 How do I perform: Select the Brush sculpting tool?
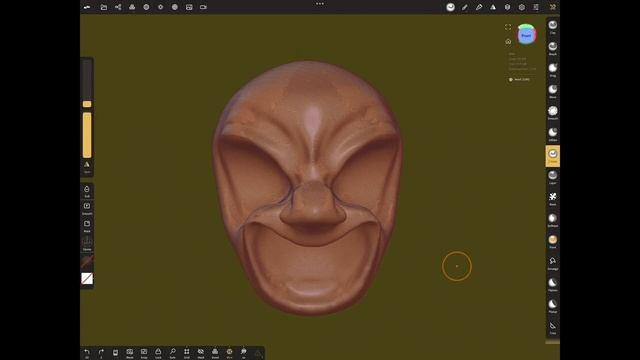553,48
